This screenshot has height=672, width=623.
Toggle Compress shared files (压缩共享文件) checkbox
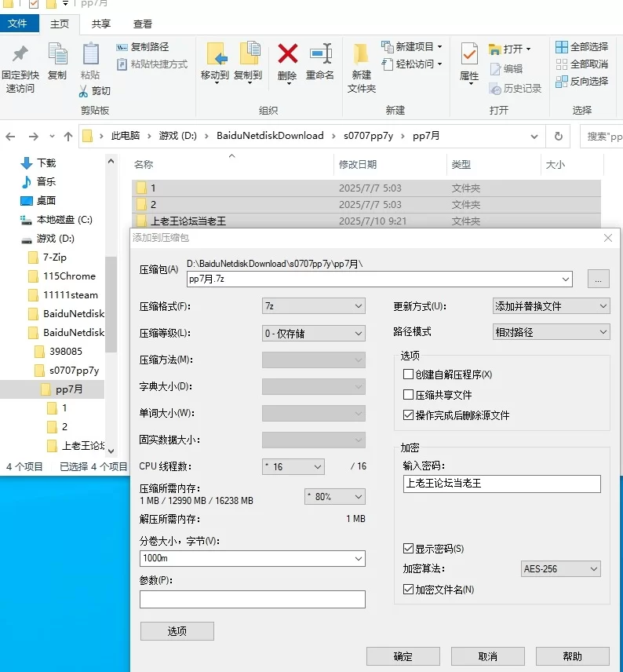pyautogui.click(x=408, y=394)
